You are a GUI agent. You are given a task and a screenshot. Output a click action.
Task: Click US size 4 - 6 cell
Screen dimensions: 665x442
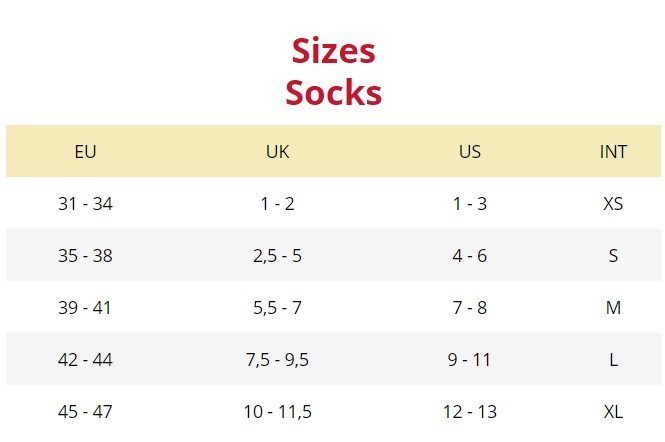[x=469, y=256]
